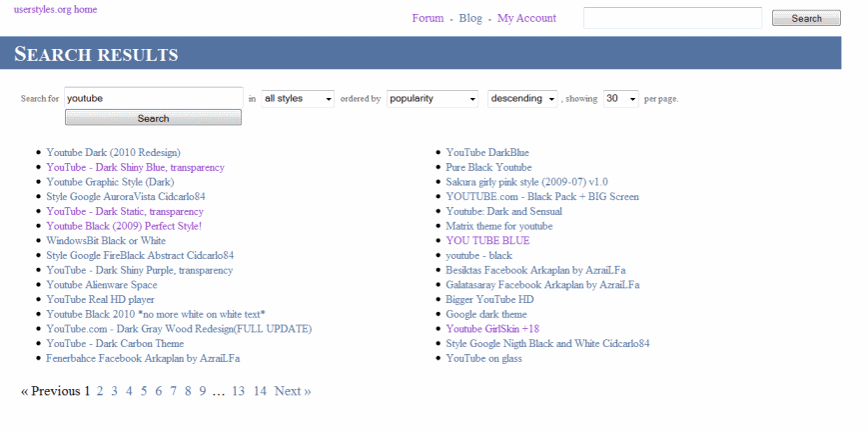The height and width of the screenshot is (431, 868).
Task: Go to results page 5
Action: point(144,391)
